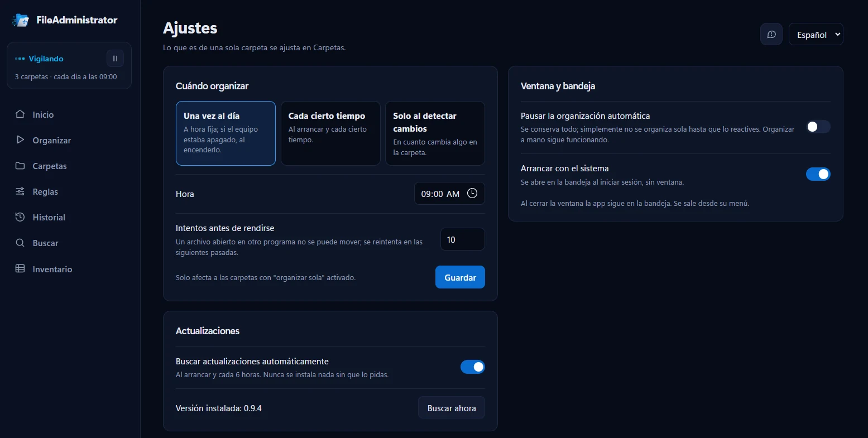Pause watching with the pause icon button
Image resolution: width=868 pixels, height=438 pixels.
115,59
